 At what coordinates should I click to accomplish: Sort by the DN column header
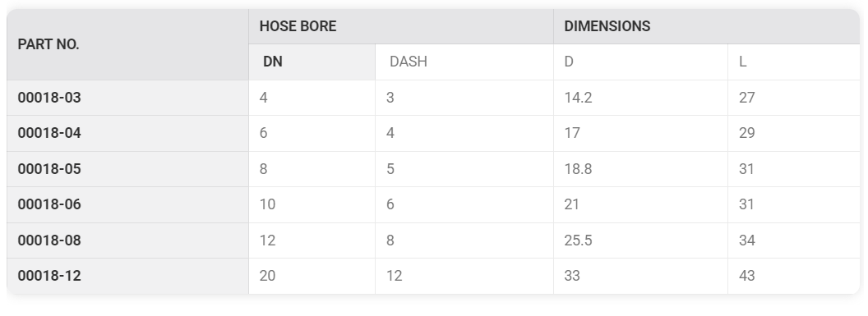point(312,62)
